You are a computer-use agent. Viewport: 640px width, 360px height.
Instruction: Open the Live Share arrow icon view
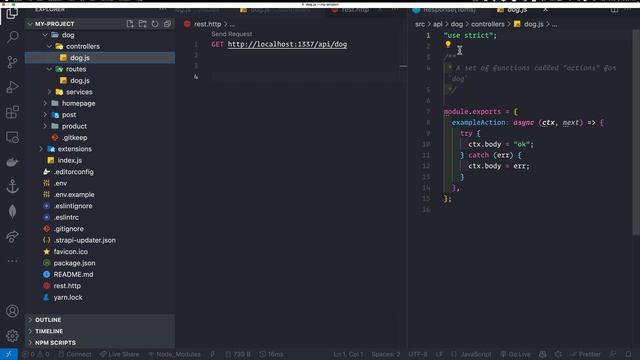[12, 236]
